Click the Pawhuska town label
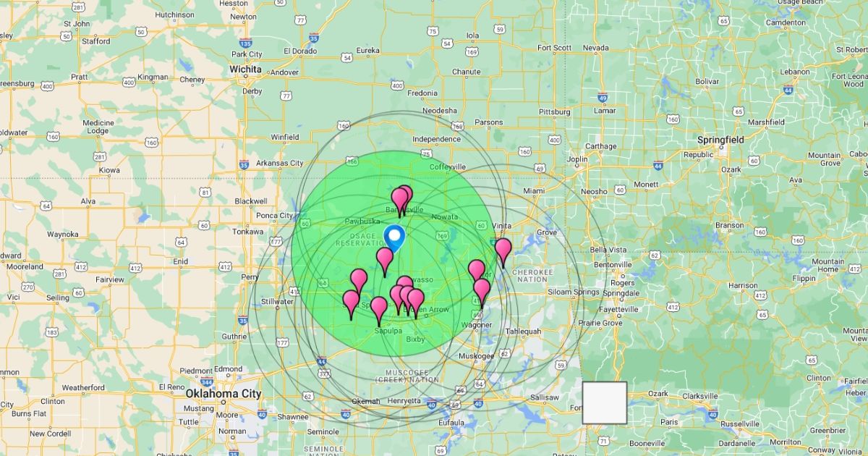Image resolution: width=868 pixels, height=456 pixels. pyautogui.click(x=362, y=221)
